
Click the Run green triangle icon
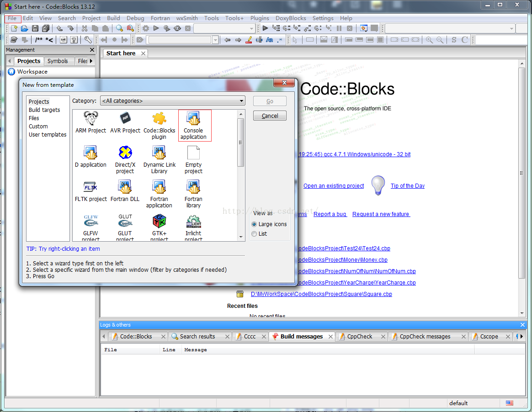[156, 28]
